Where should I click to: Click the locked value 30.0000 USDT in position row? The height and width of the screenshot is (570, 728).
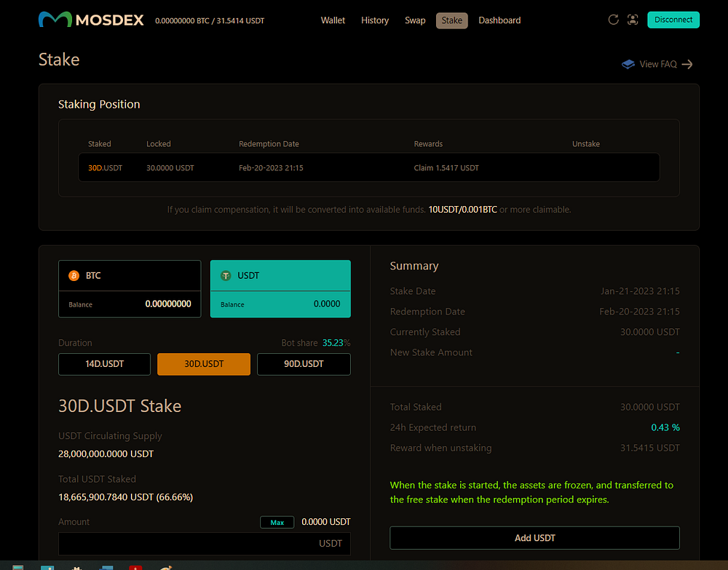[170, 168]
